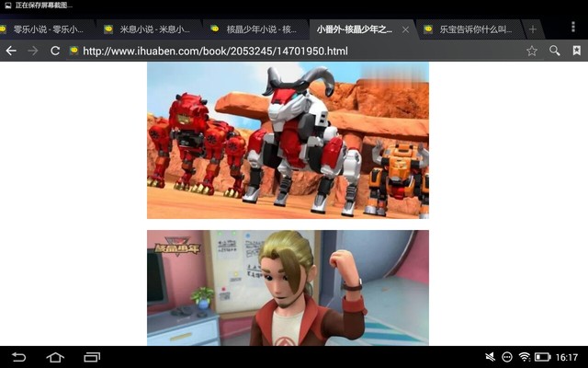Open the search magnifier icon
Image resolution: width=588 pixels, height=368 pixels.
pyautogui.click(x=555, y=51)
